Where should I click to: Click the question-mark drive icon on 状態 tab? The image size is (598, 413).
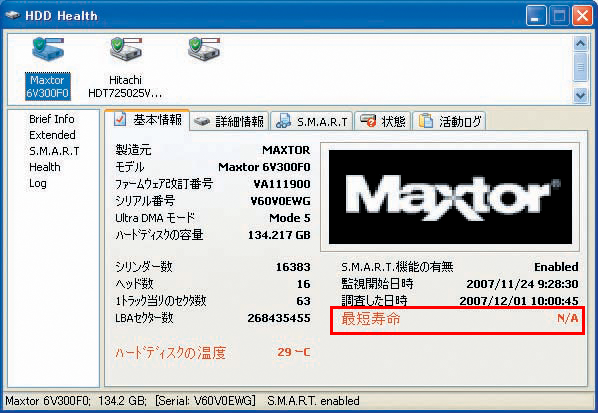click(368, 121)
